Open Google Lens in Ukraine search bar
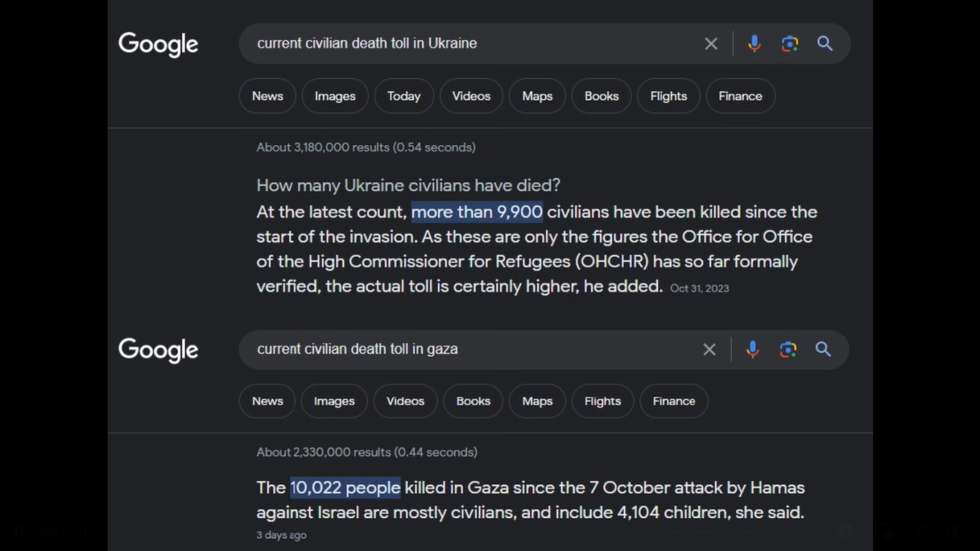Image resolution: width=980 pixels, height=551 pixels. 789,43
